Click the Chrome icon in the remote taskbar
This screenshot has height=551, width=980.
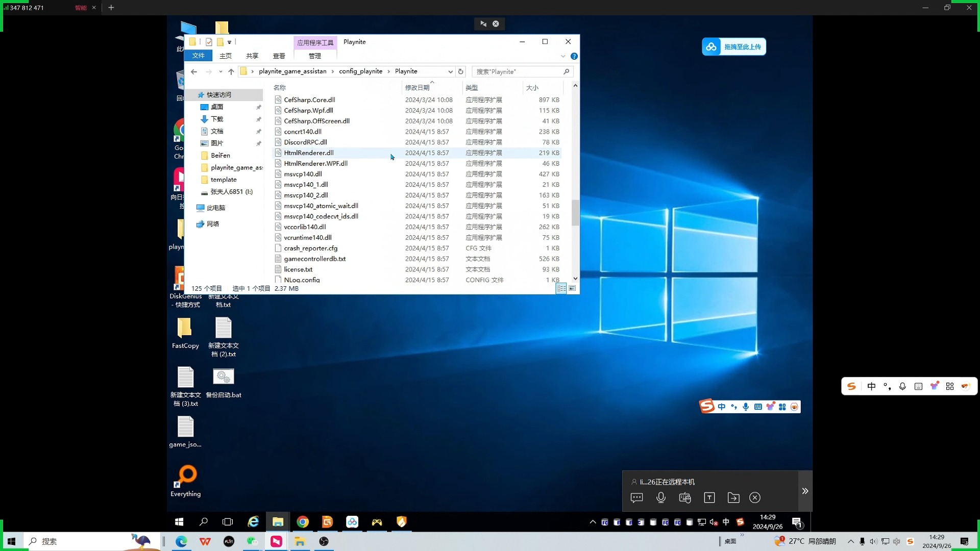point(303,522)
